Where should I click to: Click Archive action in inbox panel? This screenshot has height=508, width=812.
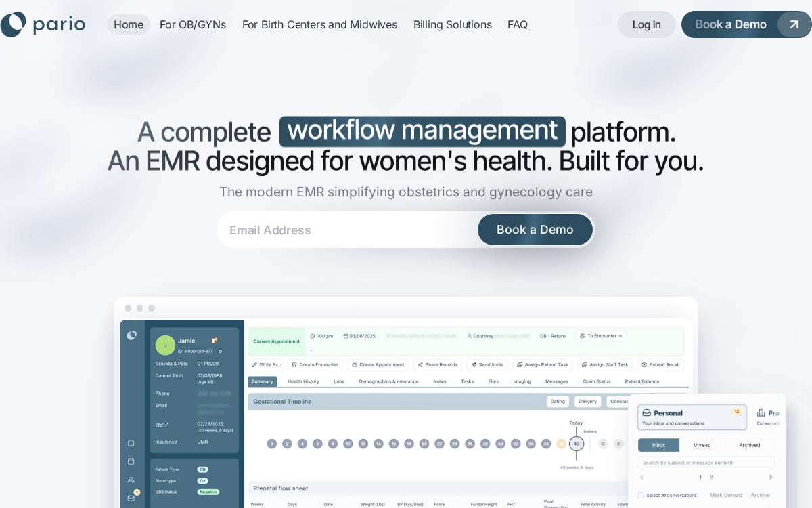click(x=760, y=495)
